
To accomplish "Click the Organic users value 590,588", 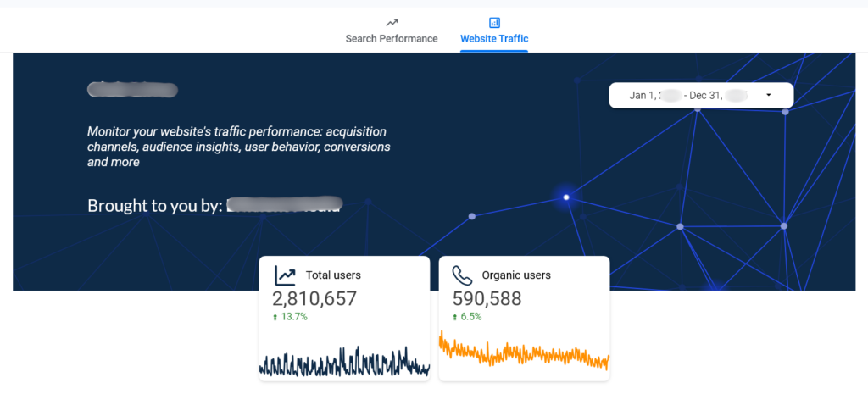I will pyautogui.click(x=487, y=299).
